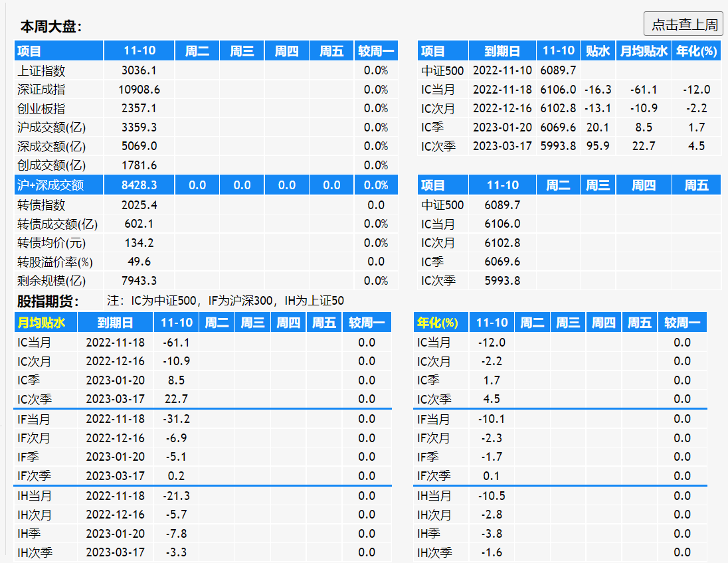Click the IC次月 monthly discount -10.9 in 月均贴水 table
The image size is (728, 563).
[x=177, y=361]
